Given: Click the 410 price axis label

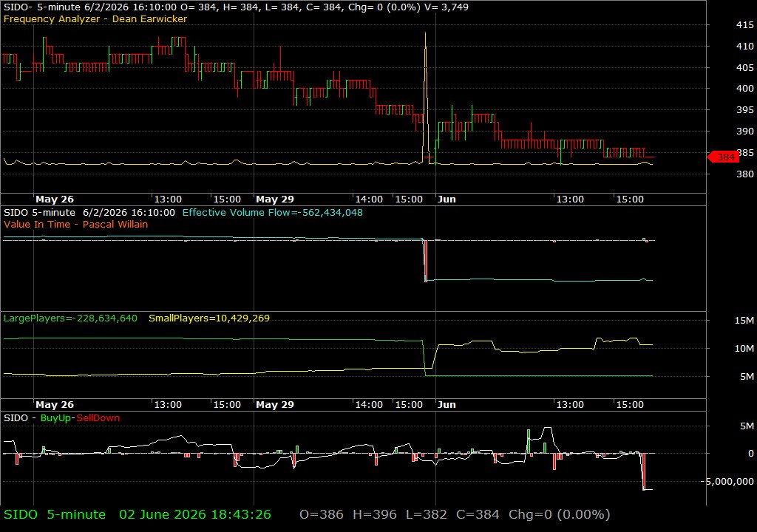Looking at the screenshot, I should 745,47.
